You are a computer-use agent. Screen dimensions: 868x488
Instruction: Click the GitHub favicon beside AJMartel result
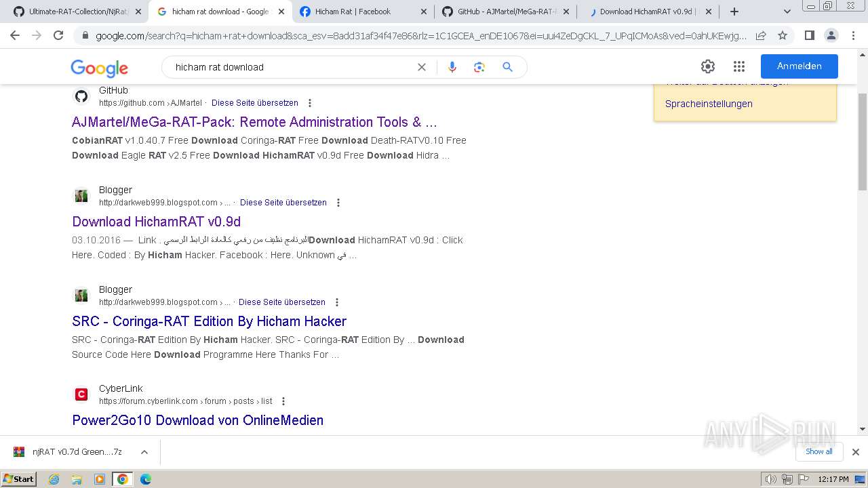(x=81, y=96)
